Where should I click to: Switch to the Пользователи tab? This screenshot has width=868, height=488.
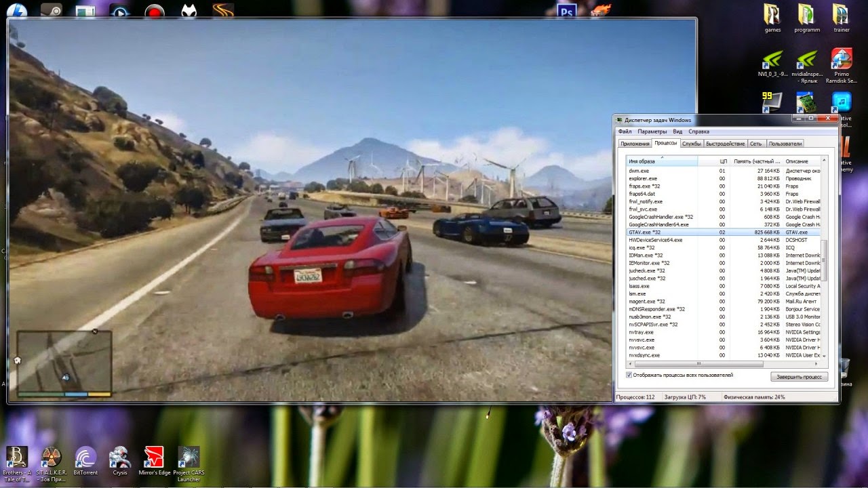click(785, 144)
